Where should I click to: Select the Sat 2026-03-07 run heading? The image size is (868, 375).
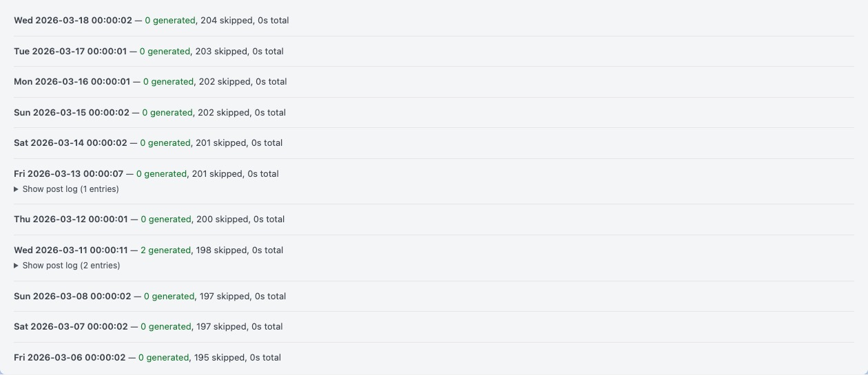pyautogui.click(x=71, y=327)
